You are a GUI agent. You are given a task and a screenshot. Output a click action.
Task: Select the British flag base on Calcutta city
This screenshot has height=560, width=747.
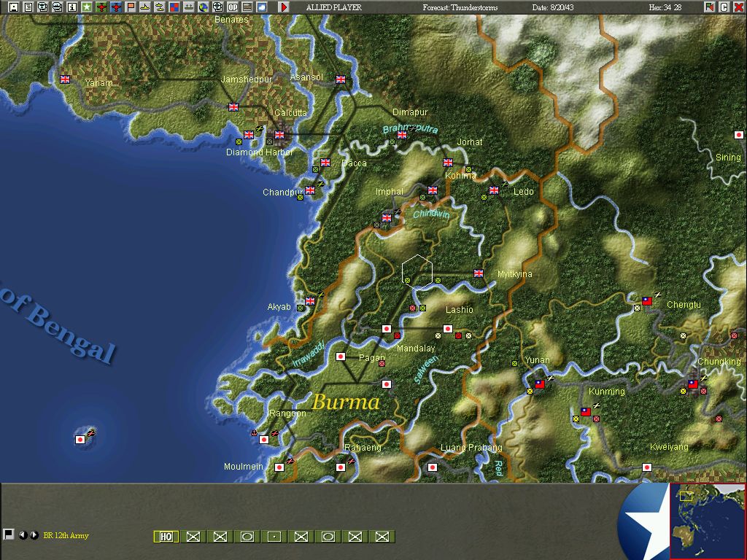[279, 135]
